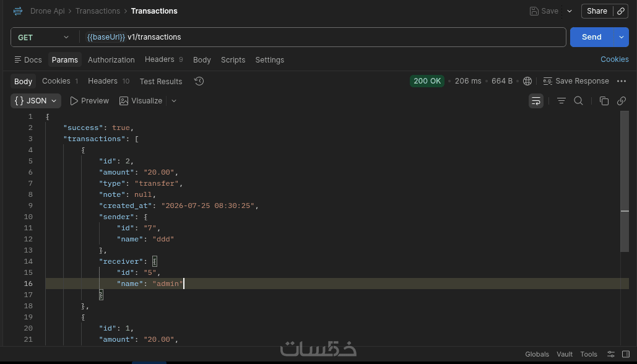
Task: Copy response using the copy icon
Action: coord(604,101)
